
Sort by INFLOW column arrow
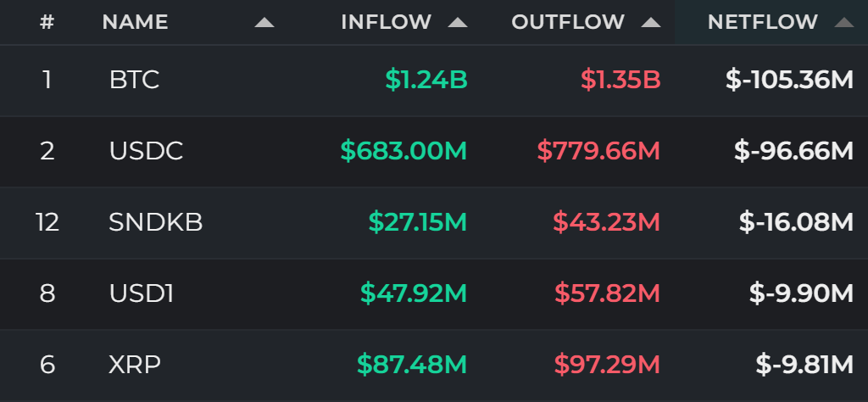coord(458,23)
